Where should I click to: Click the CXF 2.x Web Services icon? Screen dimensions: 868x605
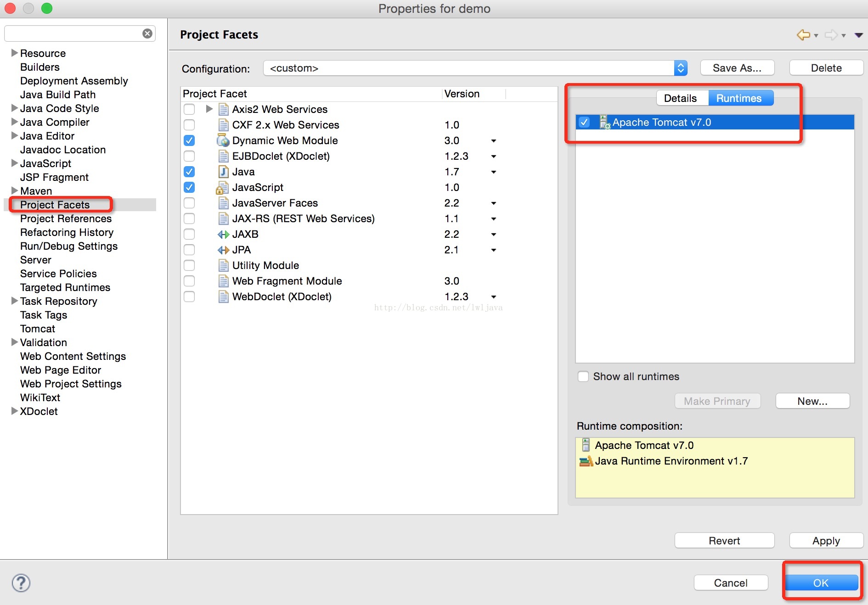click(223, 125)
